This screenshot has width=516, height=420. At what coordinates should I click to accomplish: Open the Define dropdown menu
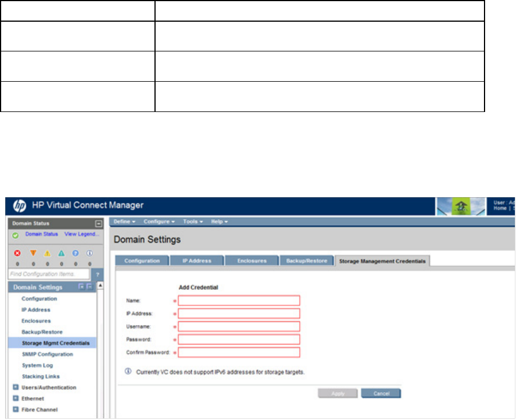pyautogui.click(x=124, y=222)
